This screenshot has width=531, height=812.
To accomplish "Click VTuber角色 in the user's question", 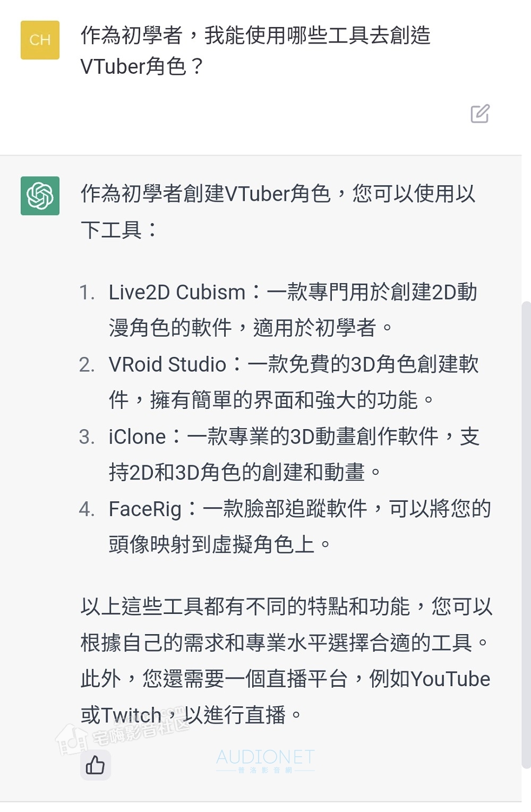I will pos(141,66).
